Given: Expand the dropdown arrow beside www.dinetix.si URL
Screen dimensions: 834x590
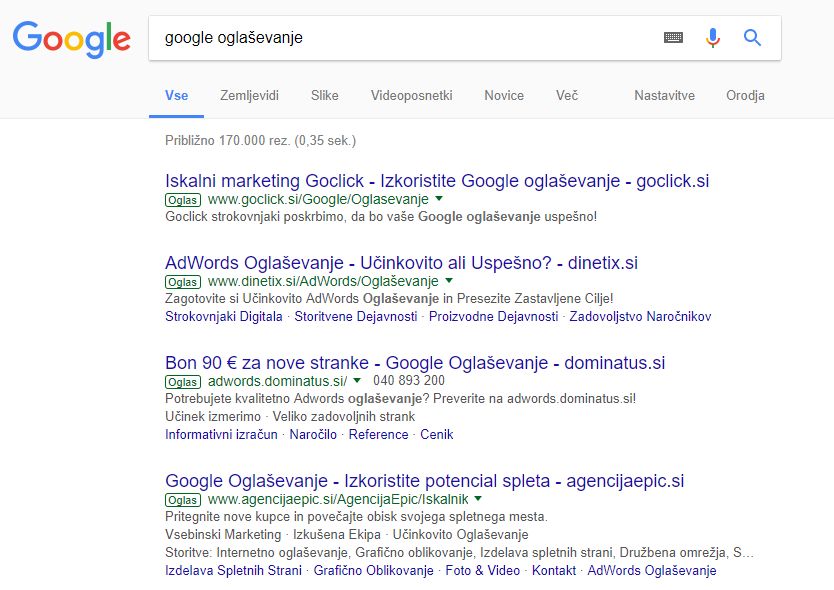Looking at the screenshot, I should (449, 280).
